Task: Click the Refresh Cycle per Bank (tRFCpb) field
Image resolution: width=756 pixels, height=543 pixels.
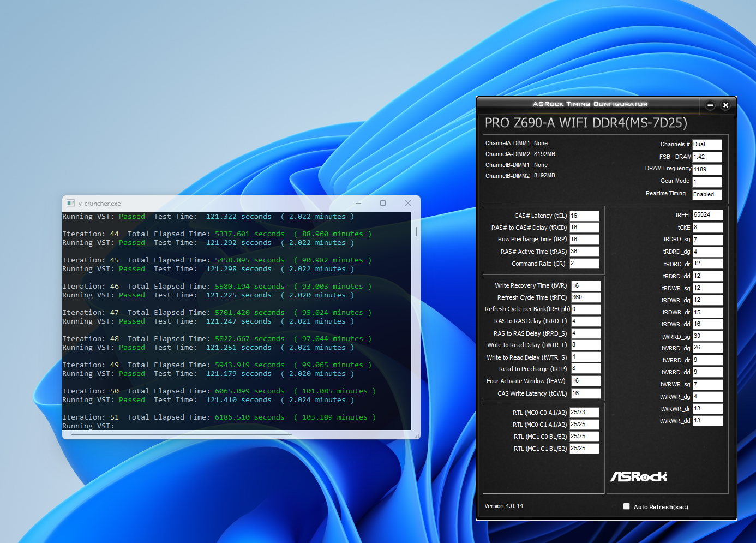Action: [x=586, y=309]
